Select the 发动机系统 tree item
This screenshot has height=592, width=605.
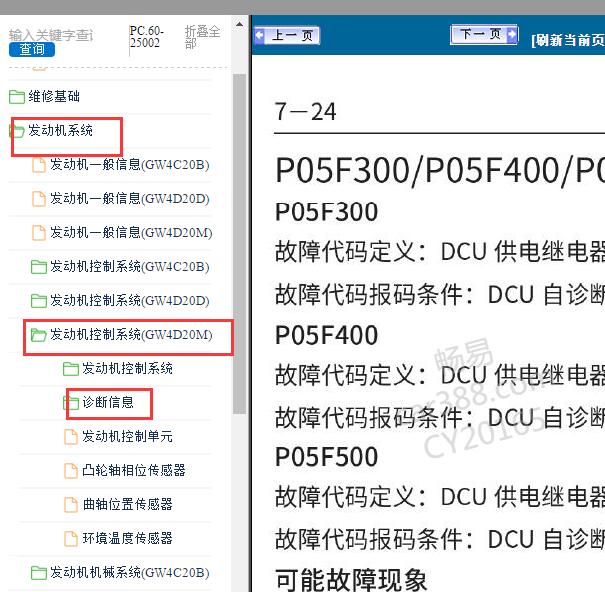(61, 130)
